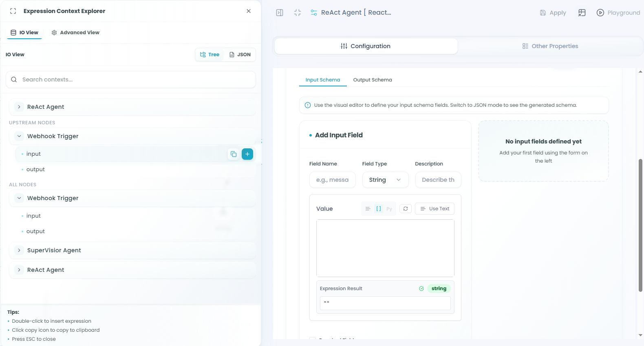
Task: Switch Value mode to expression brackets
Action: (x=379, y=209)
